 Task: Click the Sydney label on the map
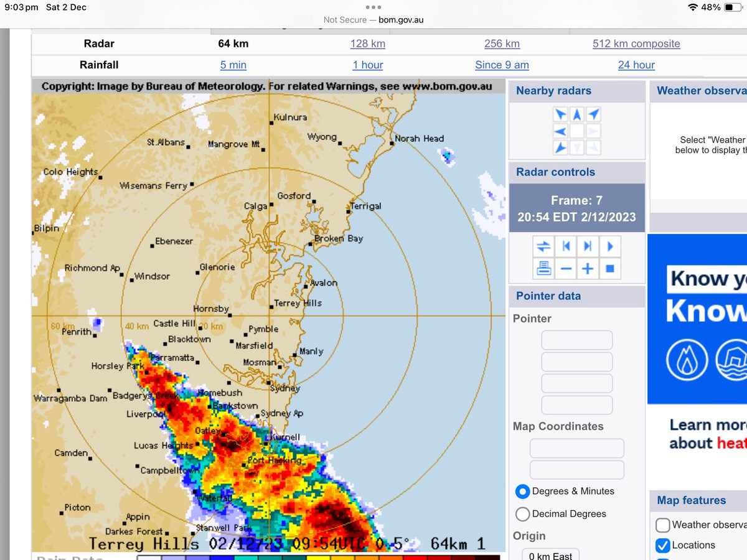pyautogui.click(x=285, y=388)
